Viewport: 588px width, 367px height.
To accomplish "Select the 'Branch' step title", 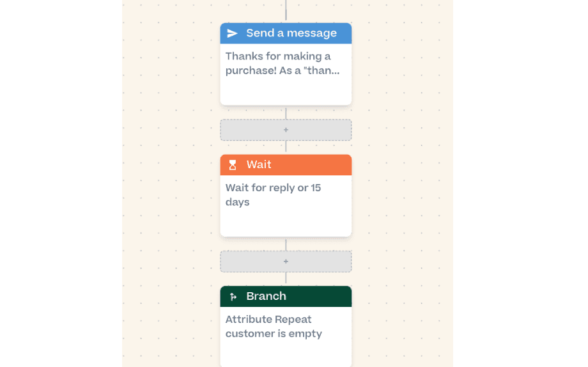I will tap(267, 297).
